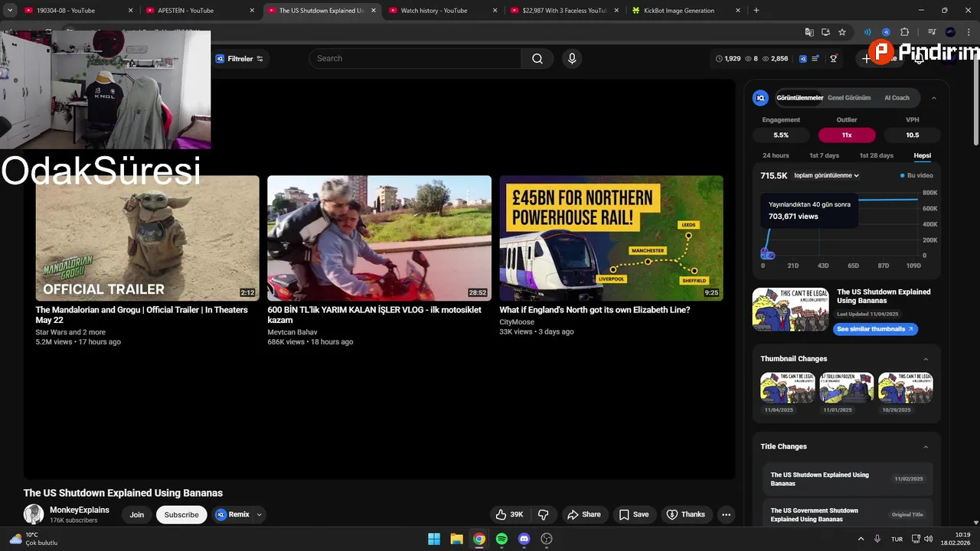
Task: Toggle the Bu video chart legend
Action: (x=916, y=175)
